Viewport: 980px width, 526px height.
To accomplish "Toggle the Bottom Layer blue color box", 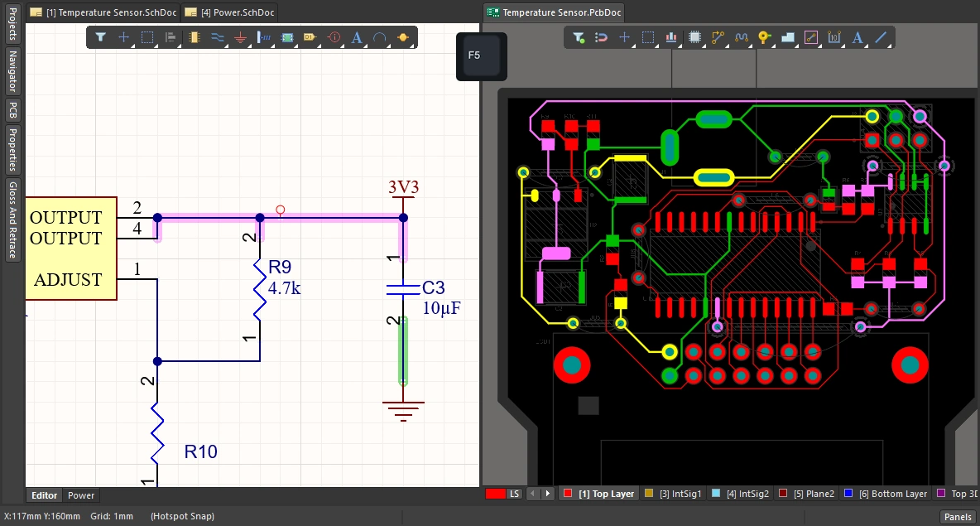I will [848, 494].
